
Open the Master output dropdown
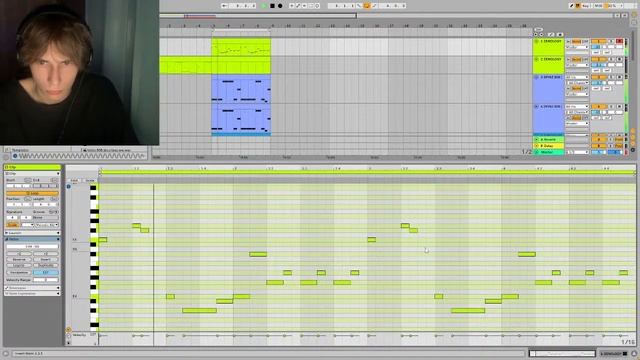577,152
